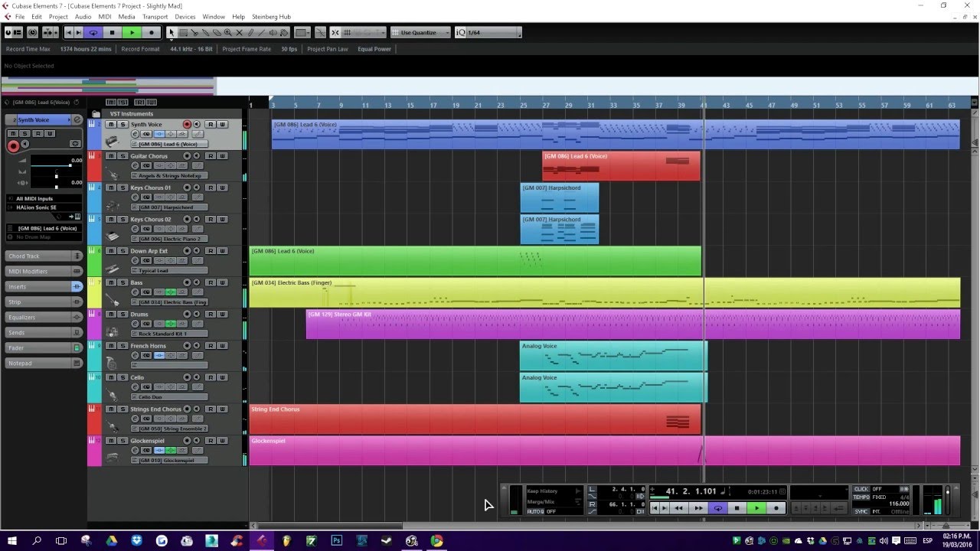Select the Play speaker tool
This screenshot has width=980, height=551.
[273, 33]
